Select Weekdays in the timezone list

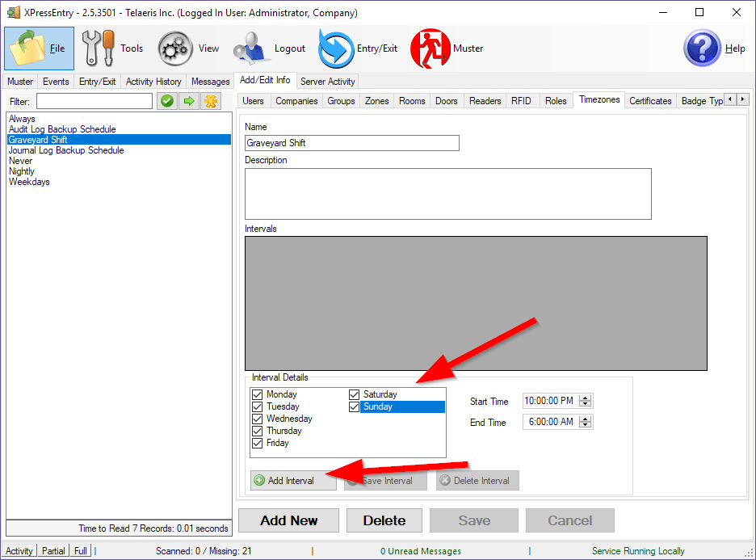(29, 182)
